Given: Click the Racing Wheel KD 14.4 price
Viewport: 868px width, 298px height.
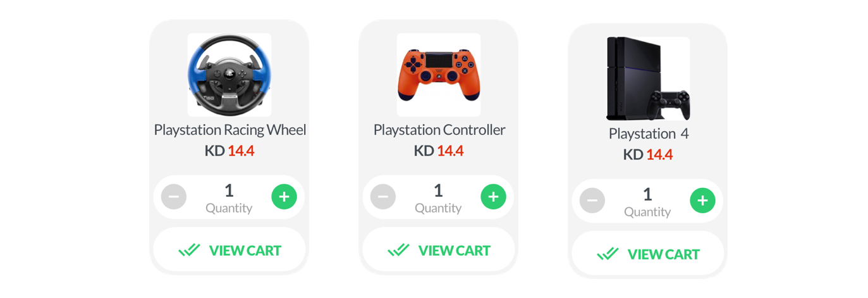Looking at the screenshot, I should 229,151.
